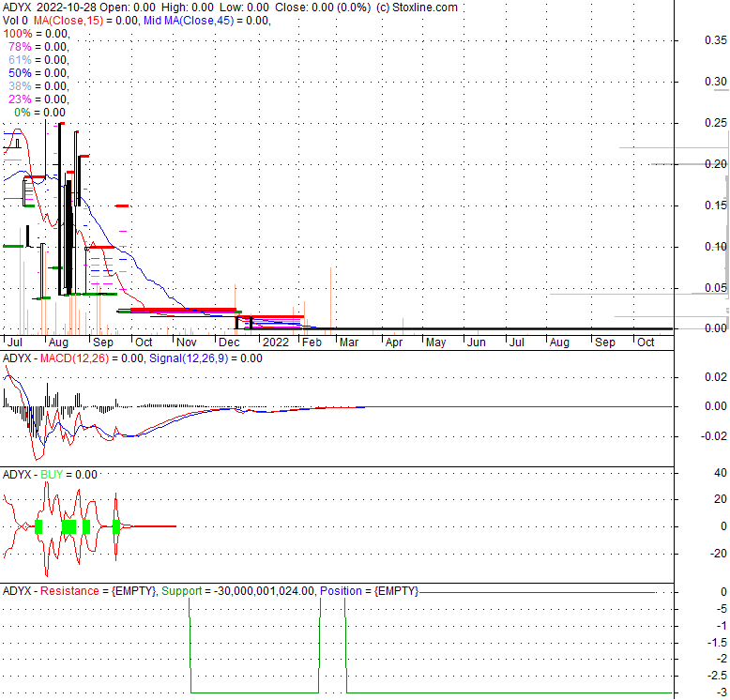Click the Support = -30,000,001,024.00 legend

tap(238, 591)
